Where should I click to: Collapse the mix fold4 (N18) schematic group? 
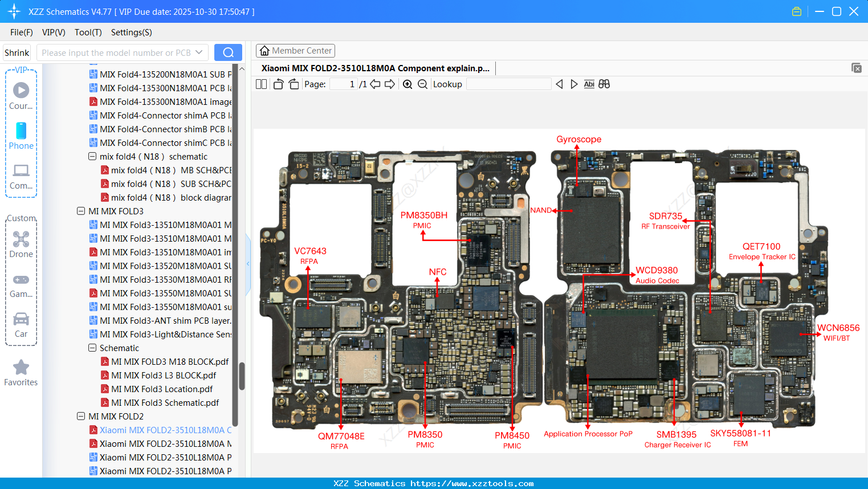[92, 156]
